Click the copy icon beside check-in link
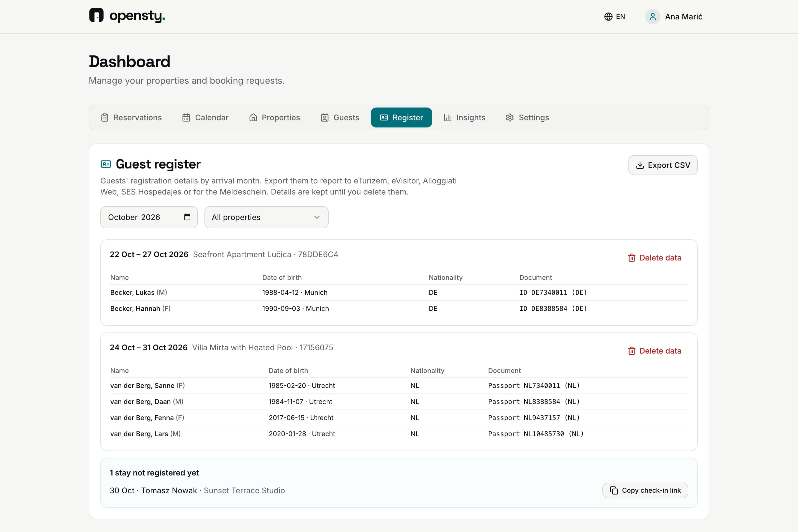This screenshot has height=532, width=798. (x=614, y=490)
